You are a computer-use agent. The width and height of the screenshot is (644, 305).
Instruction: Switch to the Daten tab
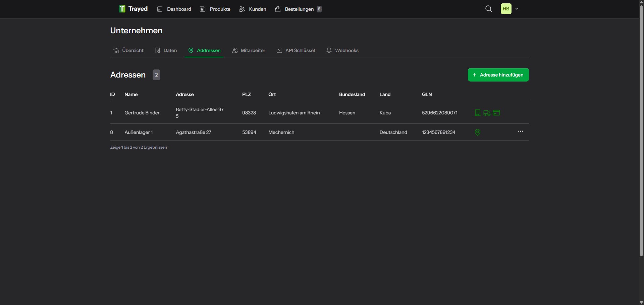coord(166,50)
